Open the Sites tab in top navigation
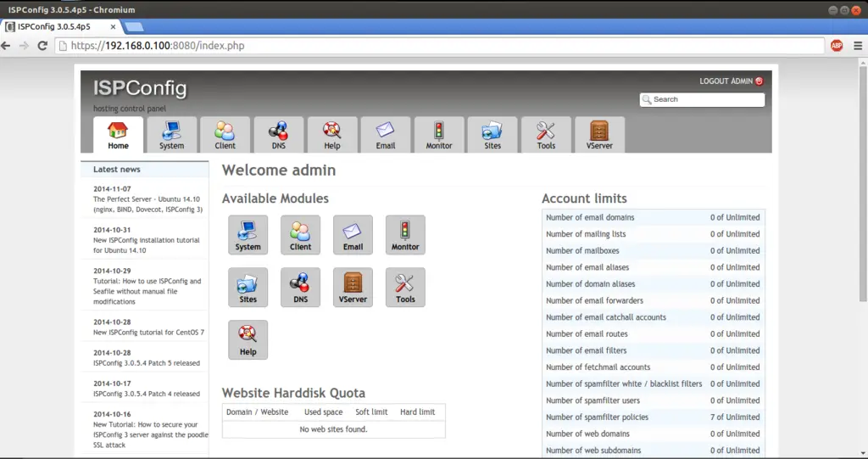Image resolution: width=868 pixels, height=459 pixels. coord(492,135)
